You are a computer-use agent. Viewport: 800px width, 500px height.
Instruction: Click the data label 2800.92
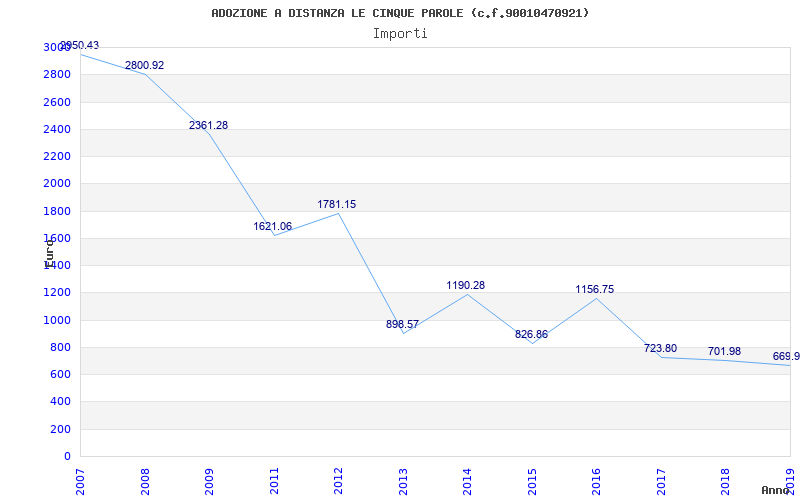(x=144, y=65)
